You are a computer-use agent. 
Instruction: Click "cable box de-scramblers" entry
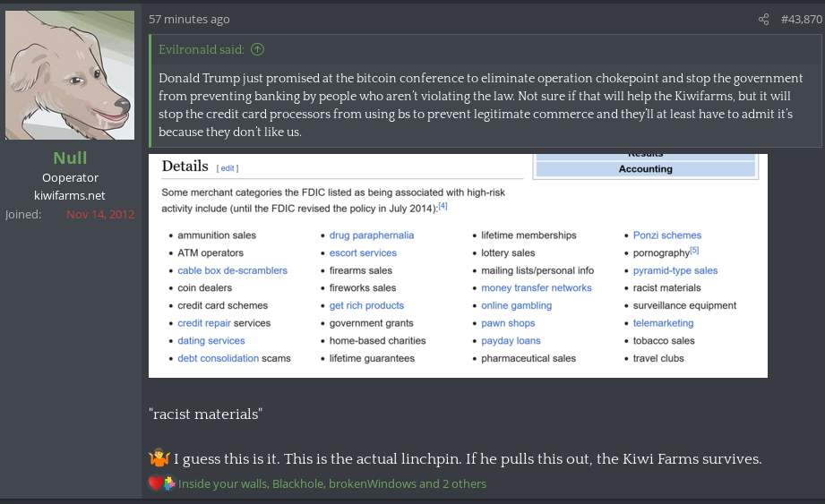point(233,270)
